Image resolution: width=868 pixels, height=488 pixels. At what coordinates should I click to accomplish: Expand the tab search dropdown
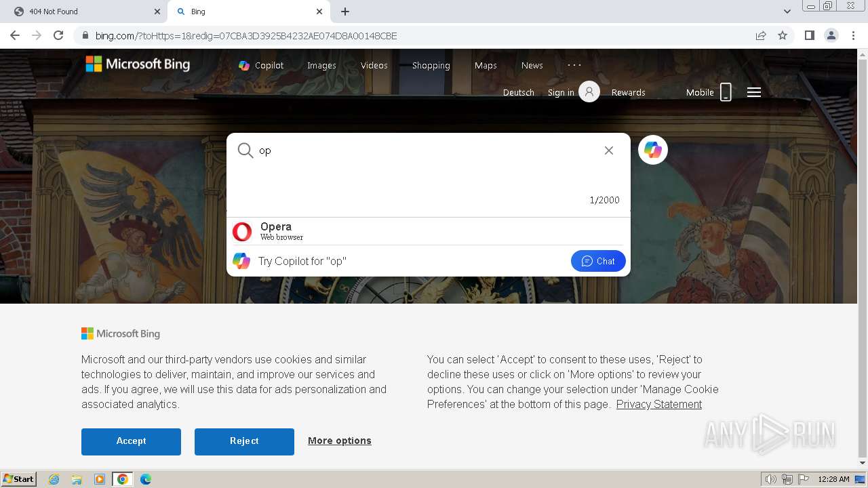[787, 12]
